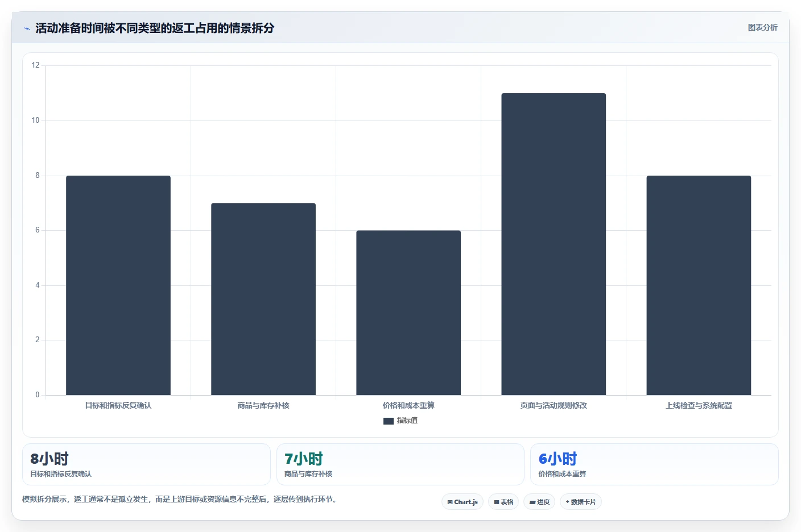This screenshot has height=532, width=801.
Task: Click the square icon in the 表格 tag
Action: pos(497,502)
